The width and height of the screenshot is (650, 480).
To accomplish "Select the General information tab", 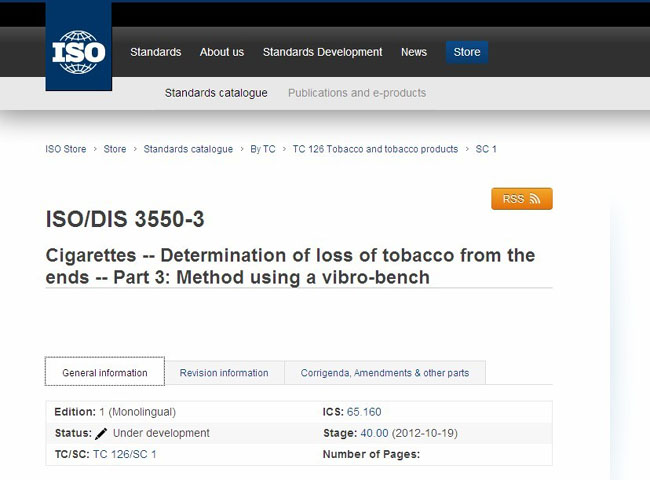I will coord(105,373).
